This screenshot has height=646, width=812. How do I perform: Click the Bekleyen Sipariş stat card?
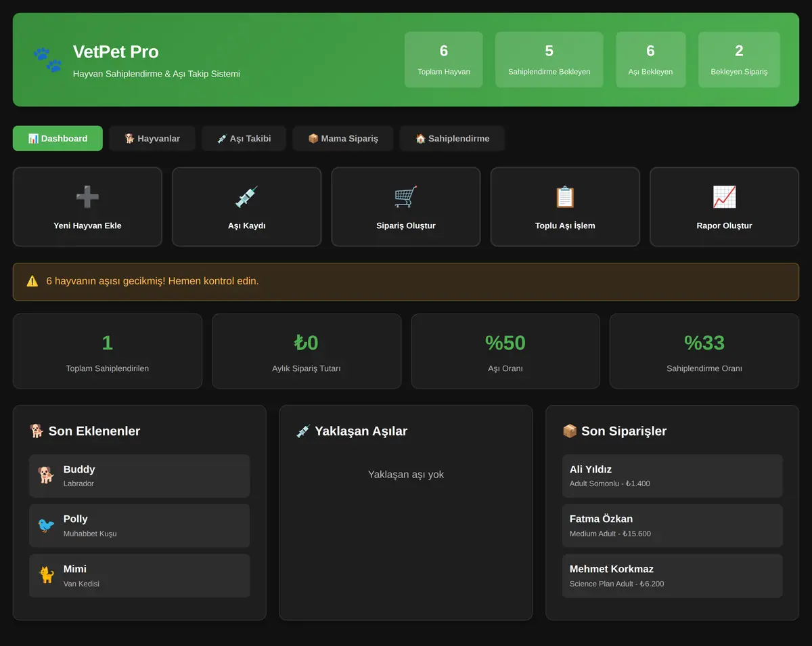[x=739, y=60]
